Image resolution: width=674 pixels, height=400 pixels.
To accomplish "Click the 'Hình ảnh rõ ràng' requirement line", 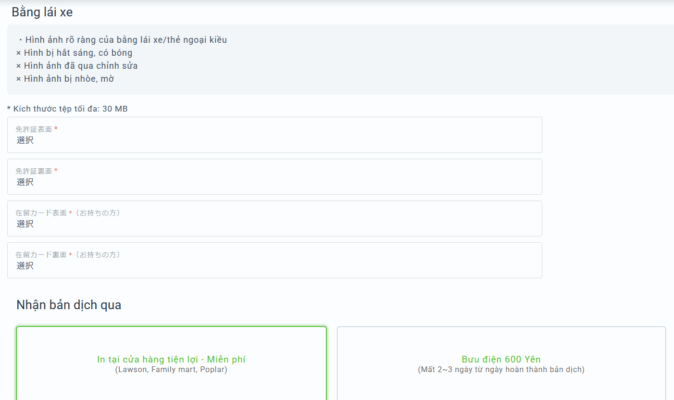I will [124, 40].
